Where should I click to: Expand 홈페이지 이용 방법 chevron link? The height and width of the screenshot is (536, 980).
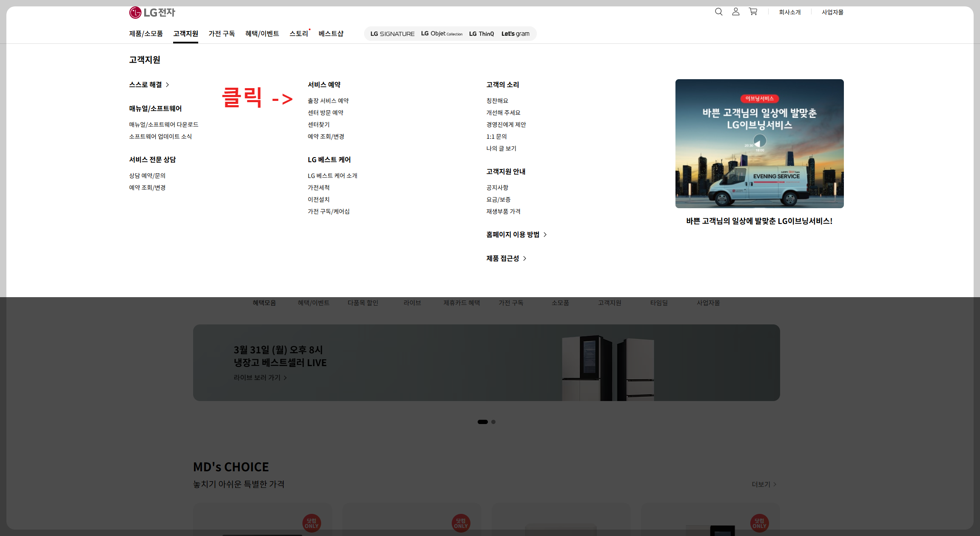click(x=517, y=235)
